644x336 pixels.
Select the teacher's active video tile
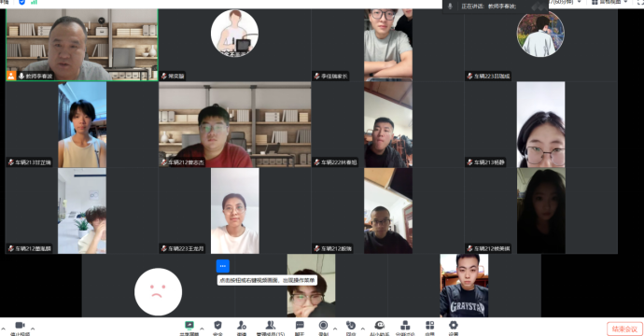click(82, 45)
